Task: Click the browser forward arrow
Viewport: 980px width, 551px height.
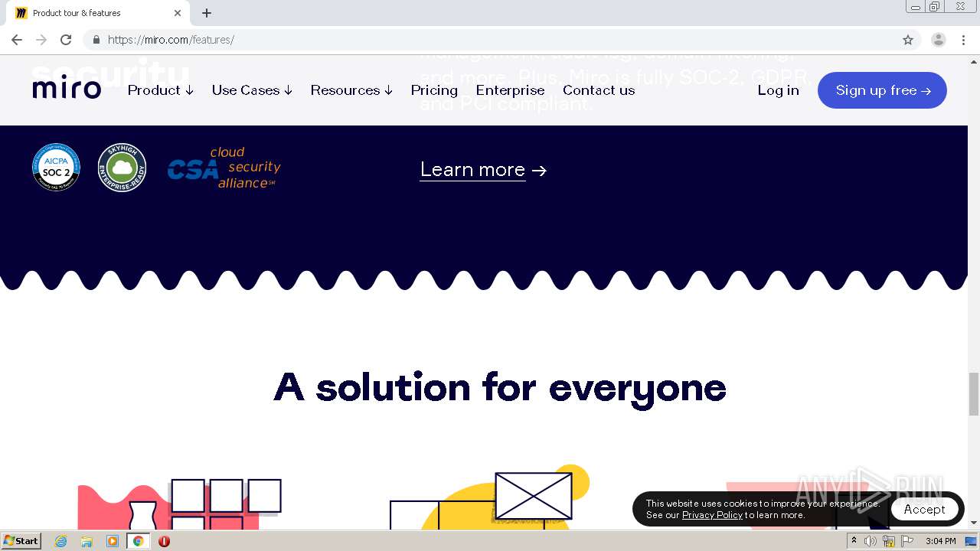Action: [x=41, y=40]
